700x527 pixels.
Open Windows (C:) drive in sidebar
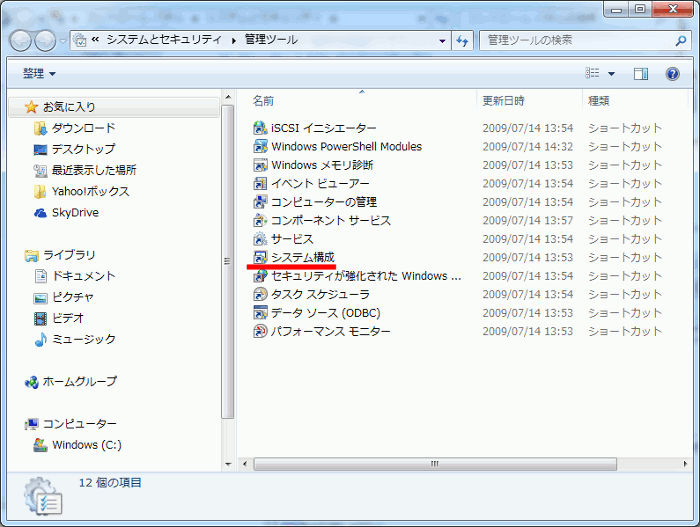[86, 445]
